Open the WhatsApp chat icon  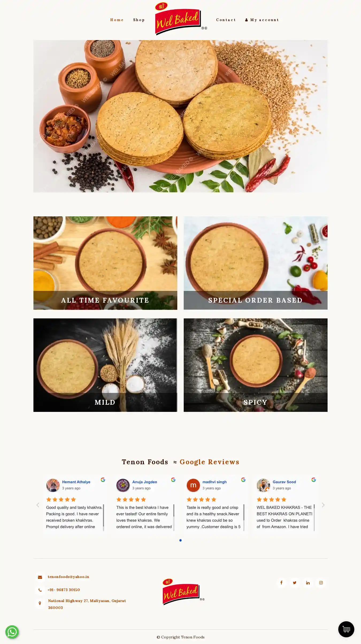pyautogui.click(x=12, y=632)
